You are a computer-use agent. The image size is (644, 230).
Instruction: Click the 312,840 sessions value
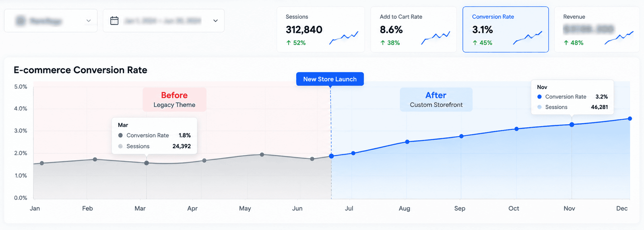tap(304, 30)
